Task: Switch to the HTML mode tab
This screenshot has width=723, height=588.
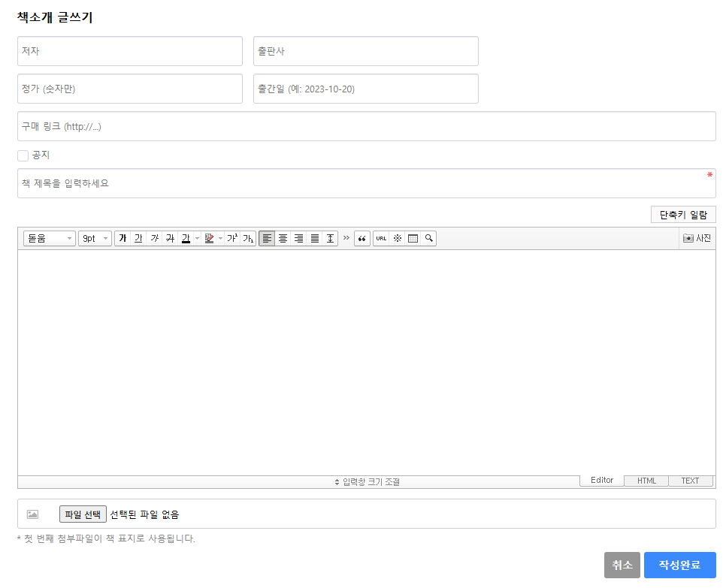Action: (x=646, y=481)
